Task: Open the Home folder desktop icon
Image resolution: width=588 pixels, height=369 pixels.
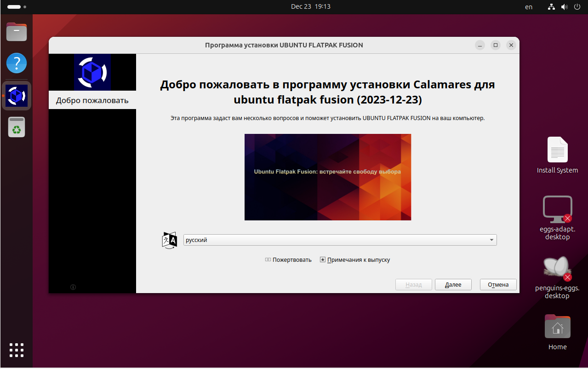Action: (x=557, y=332)
